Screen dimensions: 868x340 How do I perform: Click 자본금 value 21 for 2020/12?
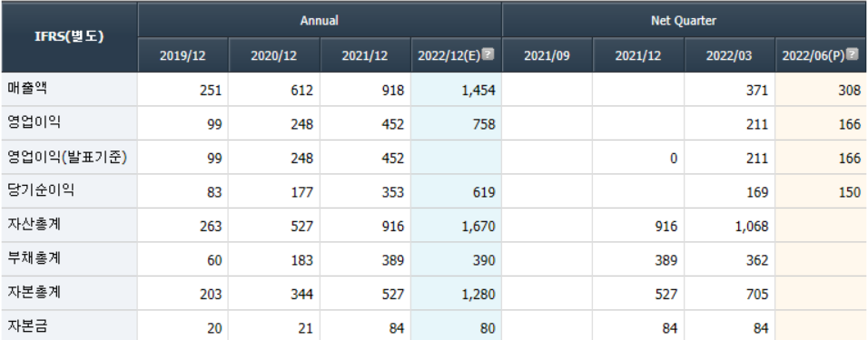(x=306, y=329)
